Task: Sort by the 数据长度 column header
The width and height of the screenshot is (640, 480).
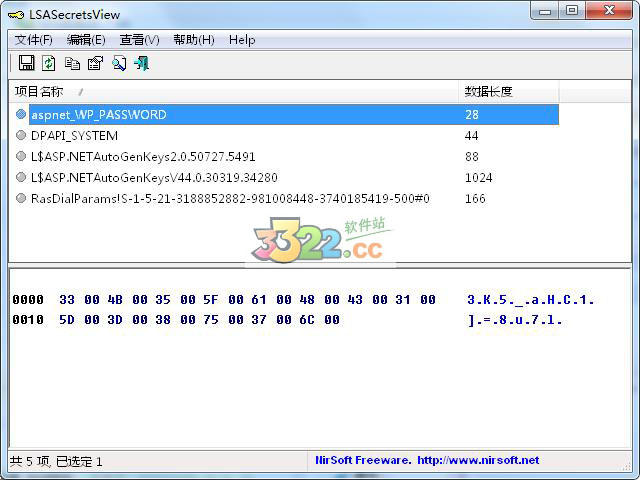Action: click(x=509, y=91)
